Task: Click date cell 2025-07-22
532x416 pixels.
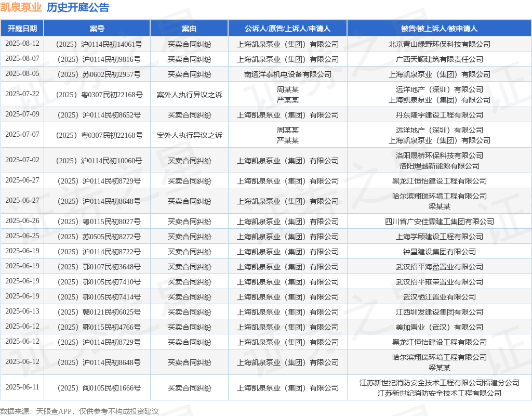Action: tap(22, 94)
